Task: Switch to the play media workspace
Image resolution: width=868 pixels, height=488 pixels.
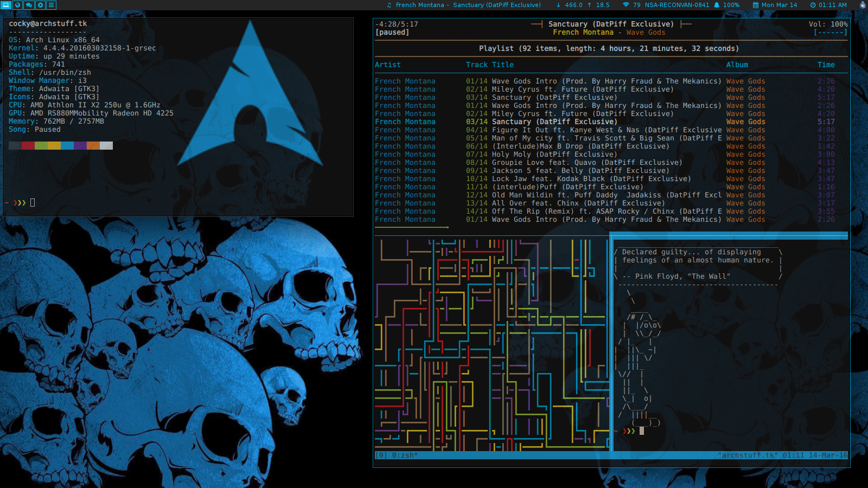Action: click(x=40, y=5)
